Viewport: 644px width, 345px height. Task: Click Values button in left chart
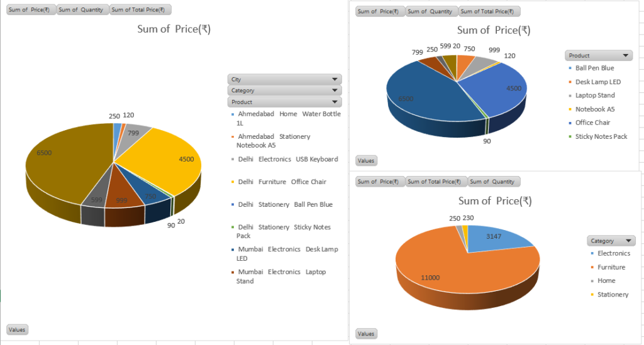click(x=17, y=329)
